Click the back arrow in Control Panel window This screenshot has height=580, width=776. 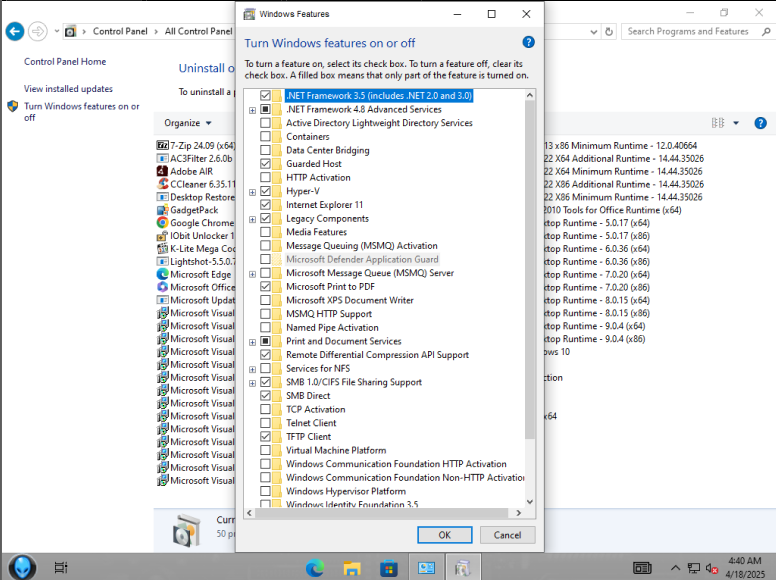coord(15,32)
